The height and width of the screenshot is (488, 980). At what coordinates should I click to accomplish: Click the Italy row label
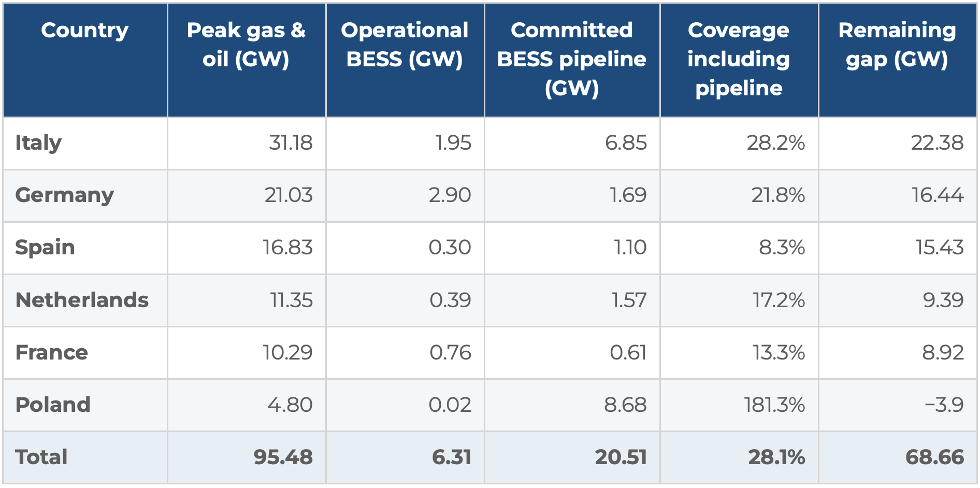[38, 143]
